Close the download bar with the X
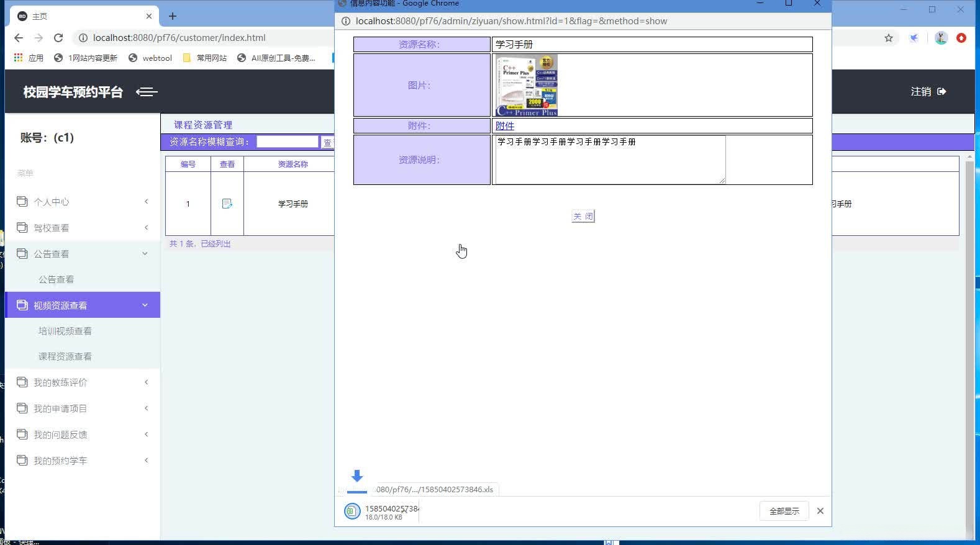Screen dimensions: 980x545 820,511
